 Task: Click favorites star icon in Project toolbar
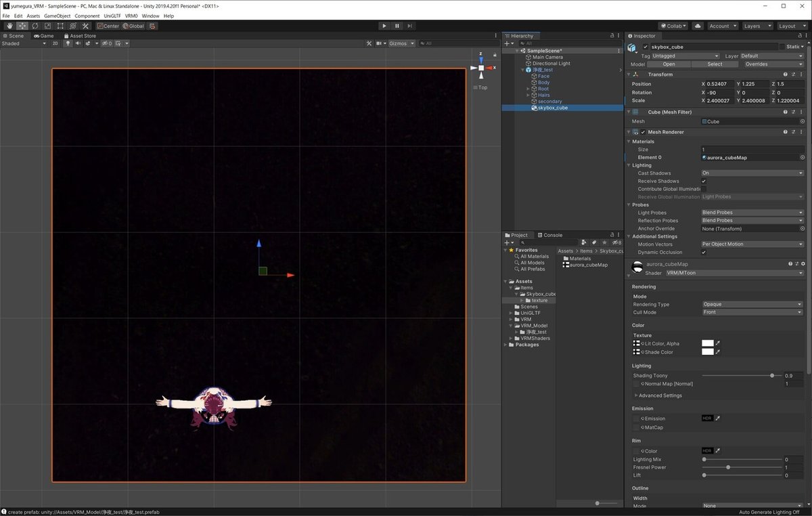click(604, 242)
